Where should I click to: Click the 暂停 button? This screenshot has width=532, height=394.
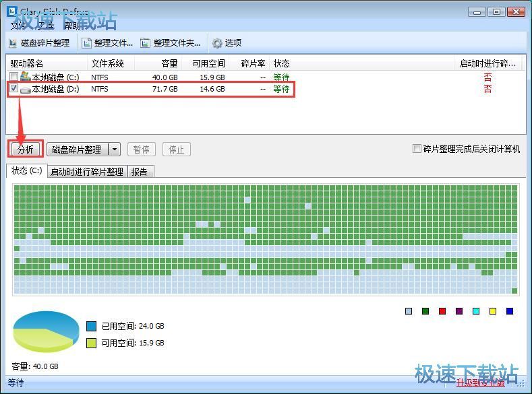point(142,150)
